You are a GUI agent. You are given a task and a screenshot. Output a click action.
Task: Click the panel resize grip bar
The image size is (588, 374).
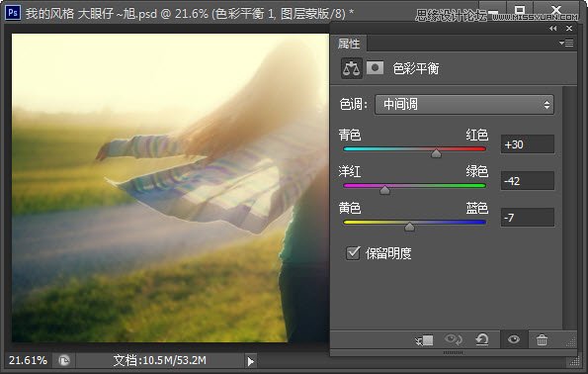tap(453, 352)
